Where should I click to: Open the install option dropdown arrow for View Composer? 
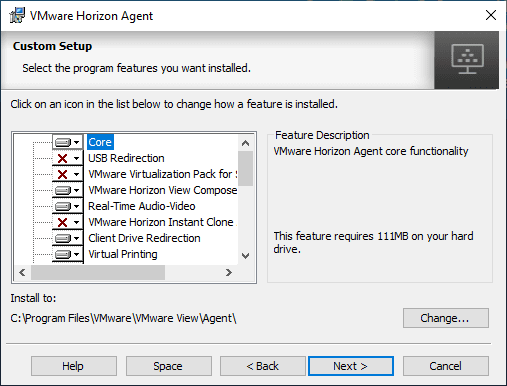pos(77,190)
